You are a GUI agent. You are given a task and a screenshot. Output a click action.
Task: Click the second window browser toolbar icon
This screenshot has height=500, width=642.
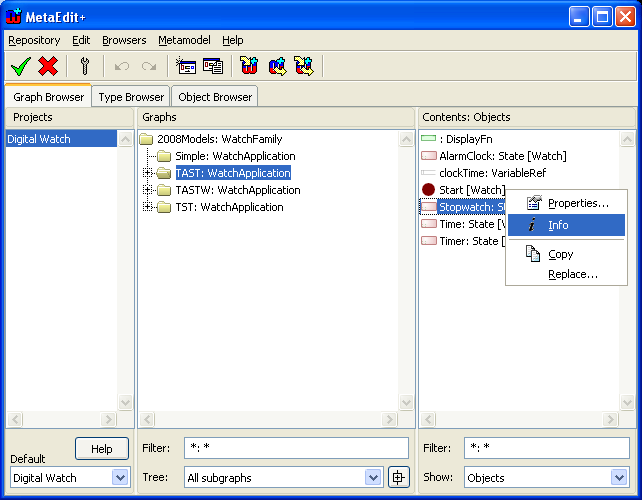(x=213, y=66)
